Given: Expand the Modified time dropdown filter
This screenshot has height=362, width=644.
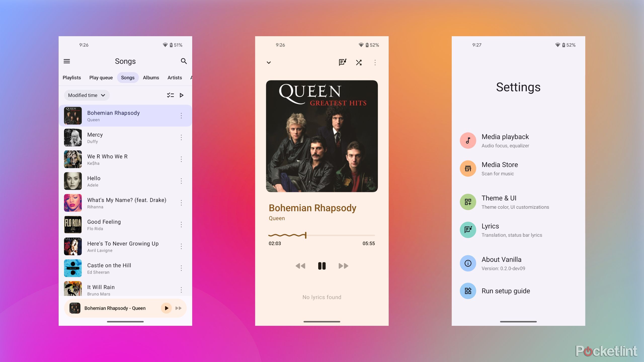Looking at the screenshot, I should (86, 95).
